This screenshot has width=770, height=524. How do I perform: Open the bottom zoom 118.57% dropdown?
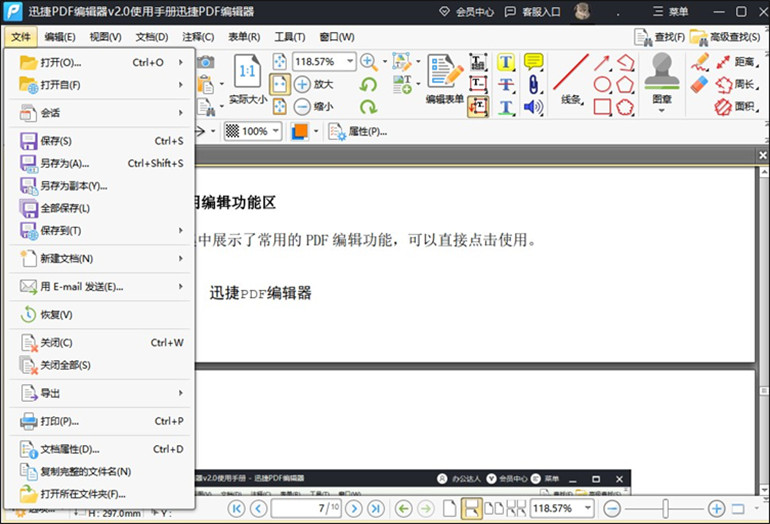588,508
